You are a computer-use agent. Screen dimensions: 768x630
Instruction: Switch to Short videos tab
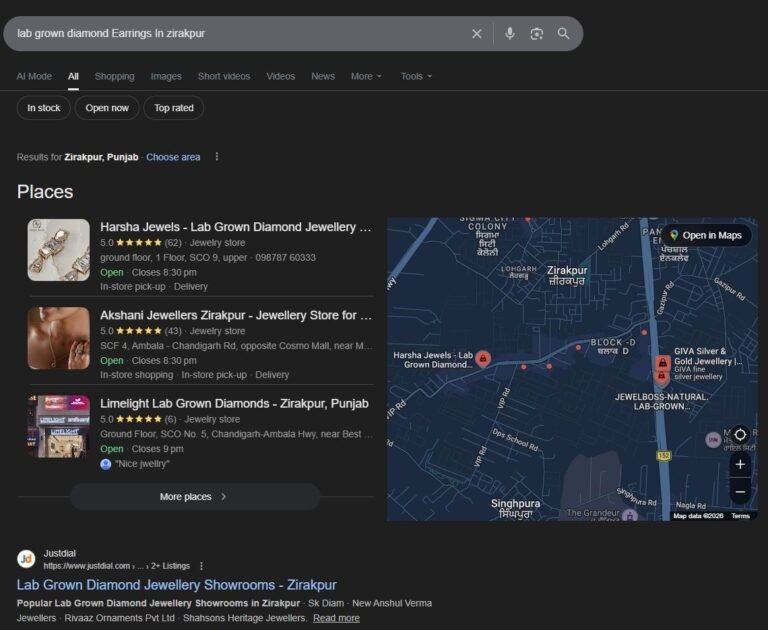pos(224,76)
